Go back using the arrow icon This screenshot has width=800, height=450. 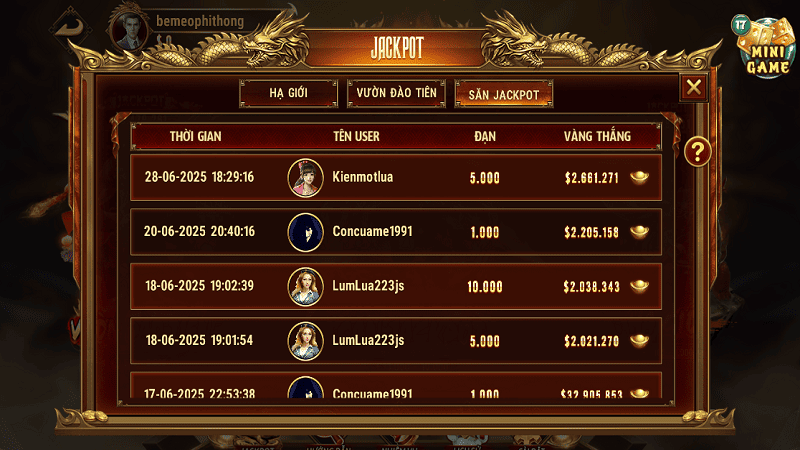(70, 28)
